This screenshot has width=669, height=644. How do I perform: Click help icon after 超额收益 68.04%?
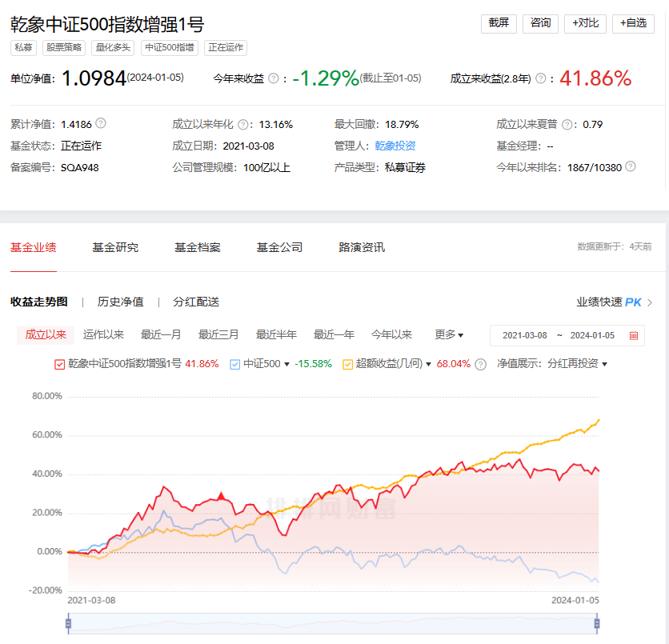tap(480, 364)
